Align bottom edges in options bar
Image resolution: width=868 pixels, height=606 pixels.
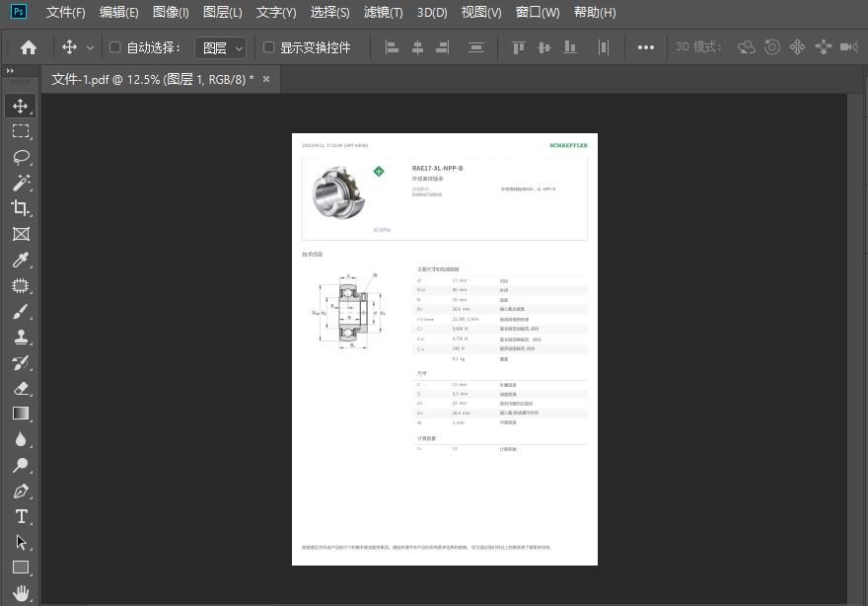tap(570, 47)
